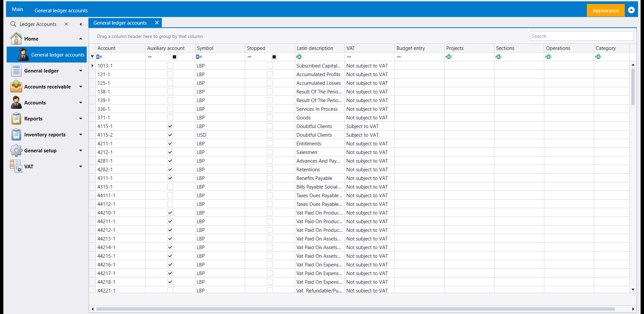Toggle Auxiliary account checkbox for 1013-1

(x=170, y=66)
